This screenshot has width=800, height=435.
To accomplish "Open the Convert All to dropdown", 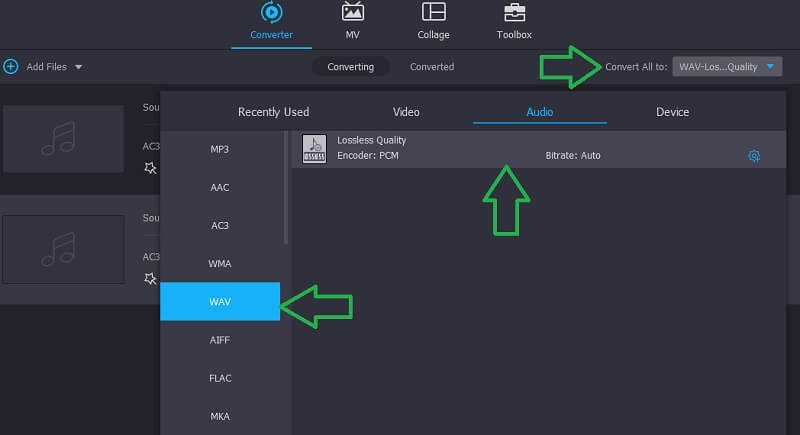I will (726, 67).
